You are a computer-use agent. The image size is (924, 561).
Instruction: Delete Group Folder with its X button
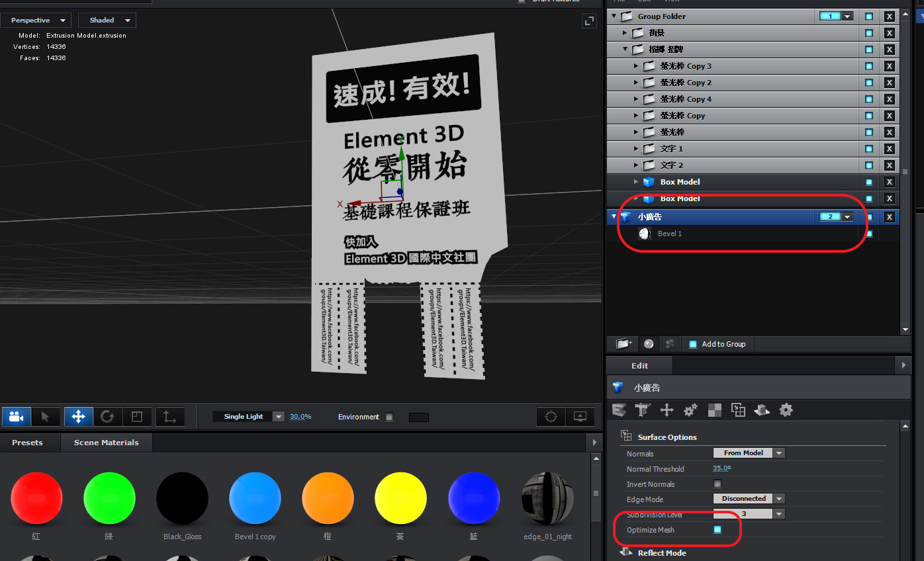[x=889, y=17]
